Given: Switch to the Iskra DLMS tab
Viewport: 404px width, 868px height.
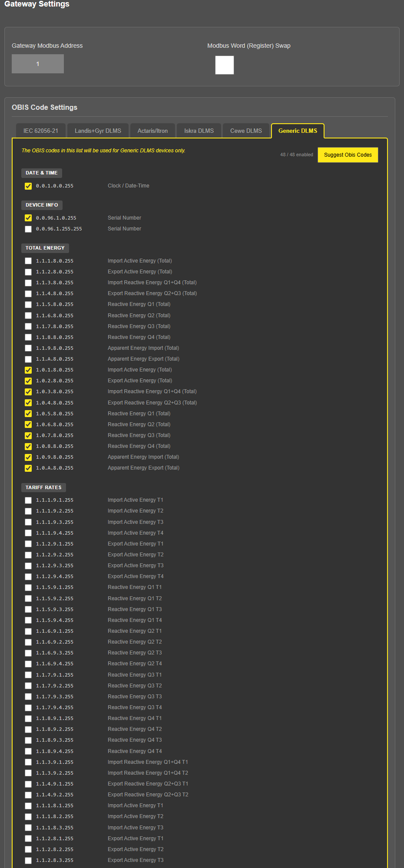Looking at the screenshot, I should (x=199, y=131).
